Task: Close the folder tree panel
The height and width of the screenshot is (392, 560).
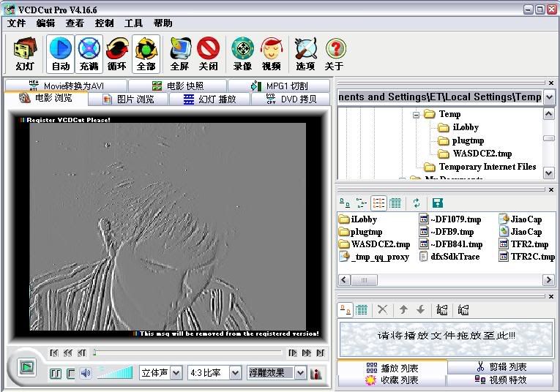Action: 551,83
